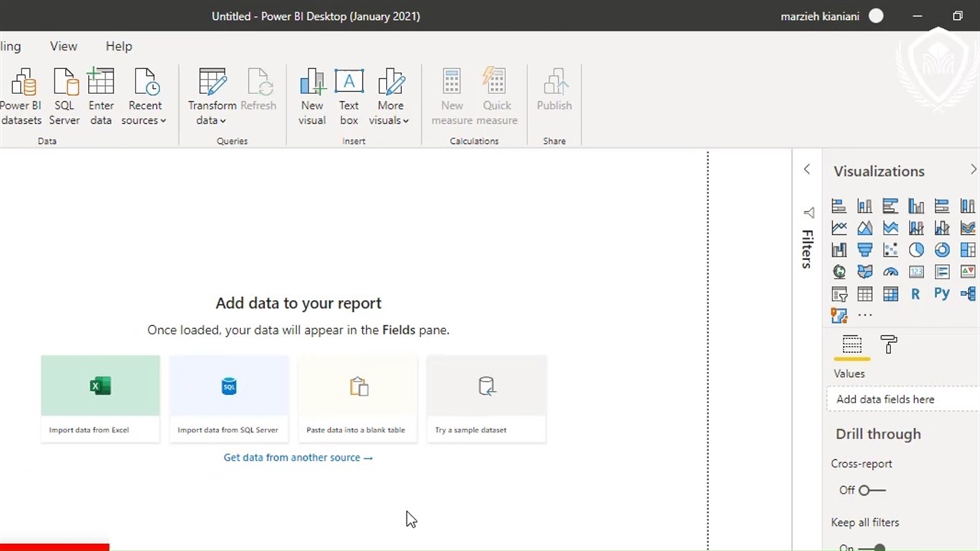This screenshot has height=551, width=980.
Task: Open the Help ribbon tab
Action: pyautogui.click(x=119, y=46)
